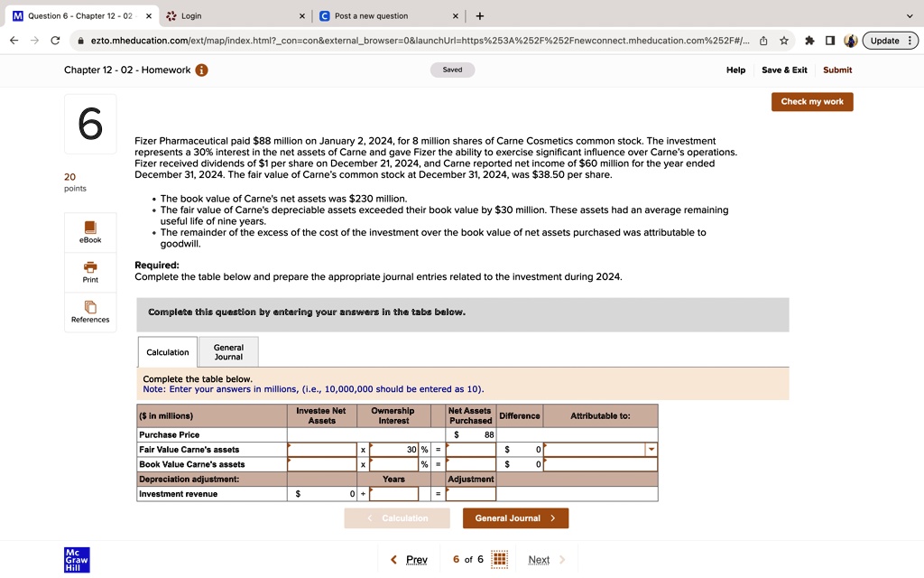Click the disabled Calculation back button
Image resolution: width=924 pixels, height=578 pixels.
pyautogui.click(x=397, y=517)
